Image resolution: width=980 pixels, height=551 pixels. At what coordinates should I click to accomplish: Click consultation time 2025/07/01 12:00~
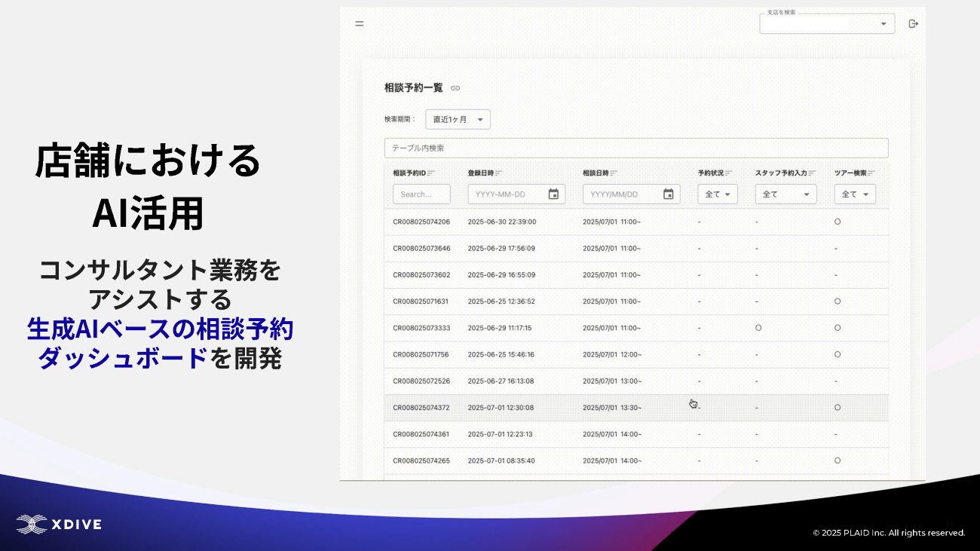[x=611, y=354]
